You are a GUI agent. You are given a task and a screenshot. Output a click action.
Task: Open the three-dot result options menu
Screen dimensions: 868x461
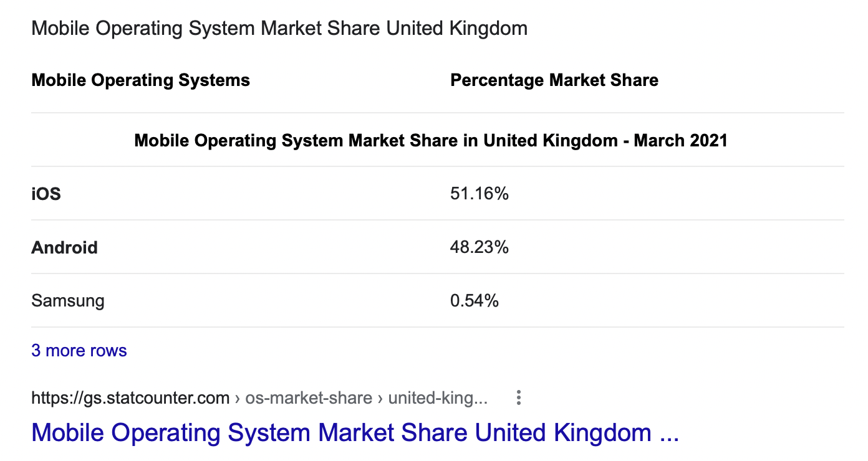point(518,398)
